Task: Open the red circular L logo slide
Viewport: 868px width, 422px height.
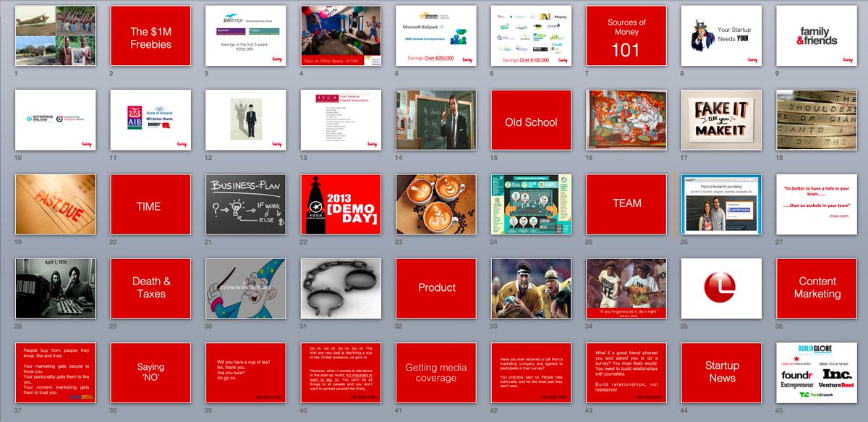Action: point(721,288)
